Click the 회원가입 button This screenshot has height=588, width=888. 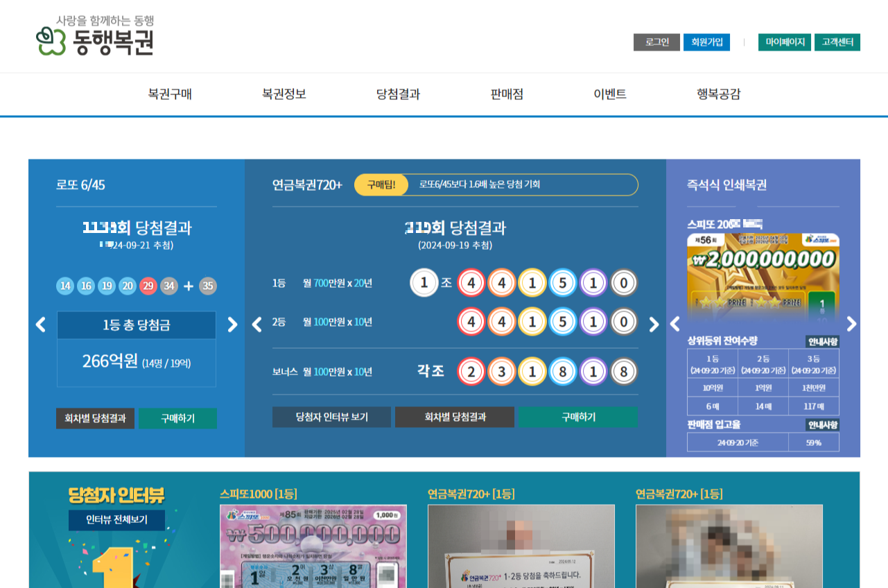706,42
